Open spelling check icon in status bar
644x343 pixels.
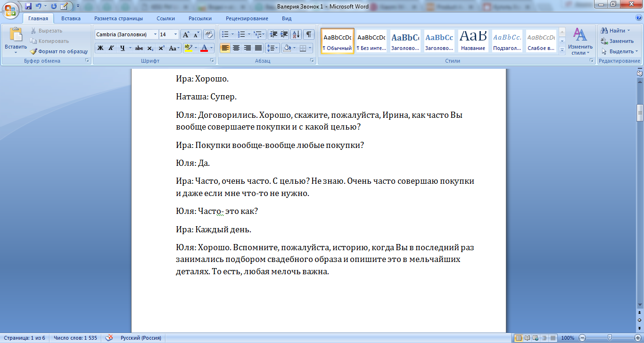tap(109, 338)
